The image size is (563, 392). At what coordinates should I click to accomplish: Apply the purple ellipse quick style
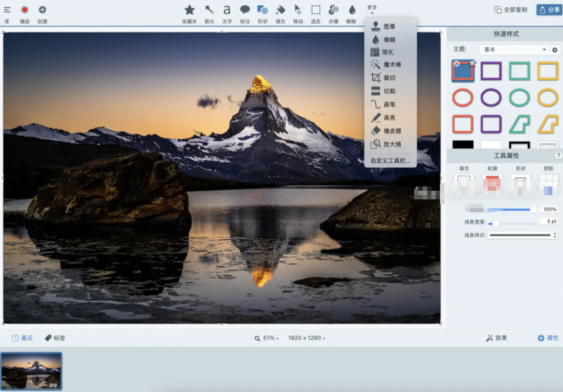click(491, 98)
